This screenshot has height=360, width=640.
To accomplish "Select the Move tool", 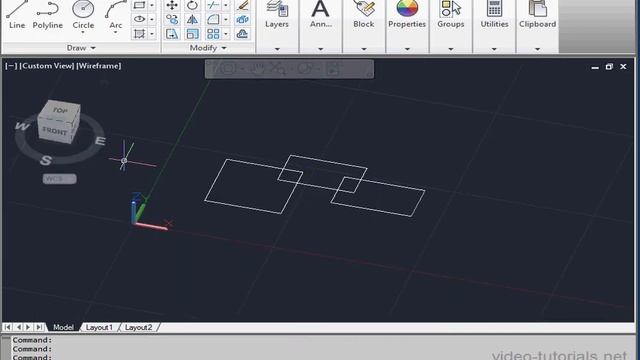I will pyautogui.click(x=172, y=5).
